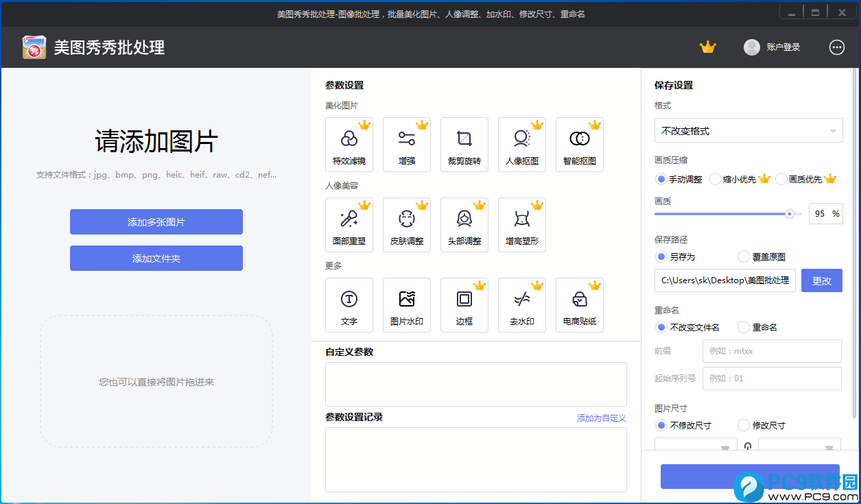The width and height of the screenshot is (861, 504).
Task: Choose the 人像抠图 portrait cutout tool
Action: (x=522, y=145)
